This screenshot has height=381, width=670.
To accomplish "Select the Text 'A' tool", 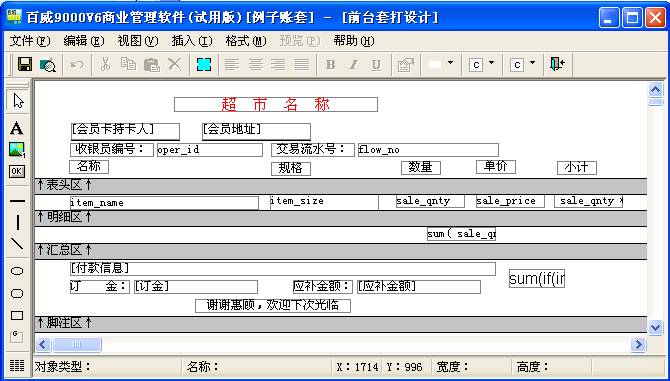I will (17, 128).
